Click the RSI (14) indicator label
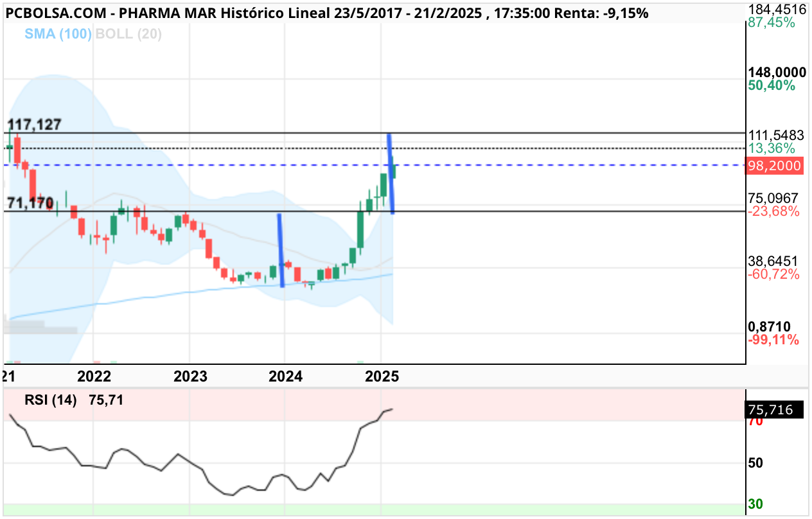This screenshot has height=519, width=812. (51, 401)
